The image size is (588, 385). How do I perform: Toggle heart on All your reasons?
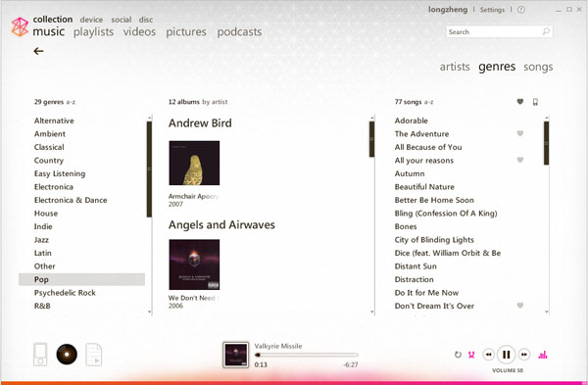pos(519,160)
